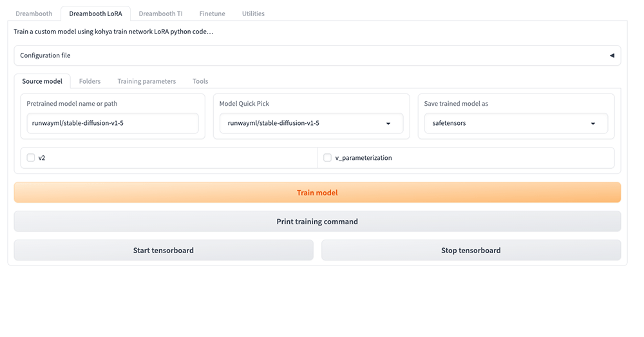The image size is (644, 337).
Task: Switch to the Folders sub-tab
Action: coord(90,81)
